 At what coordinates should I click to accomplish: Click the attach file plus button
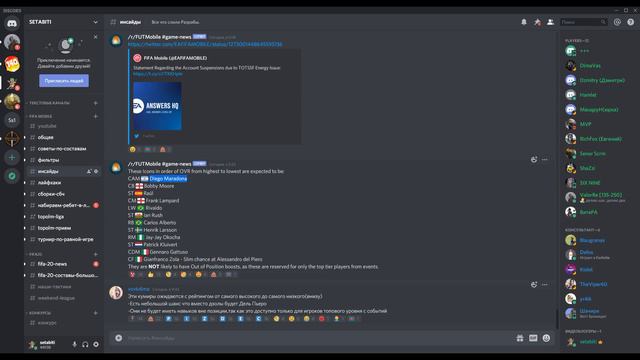click(x=119, y=338)
